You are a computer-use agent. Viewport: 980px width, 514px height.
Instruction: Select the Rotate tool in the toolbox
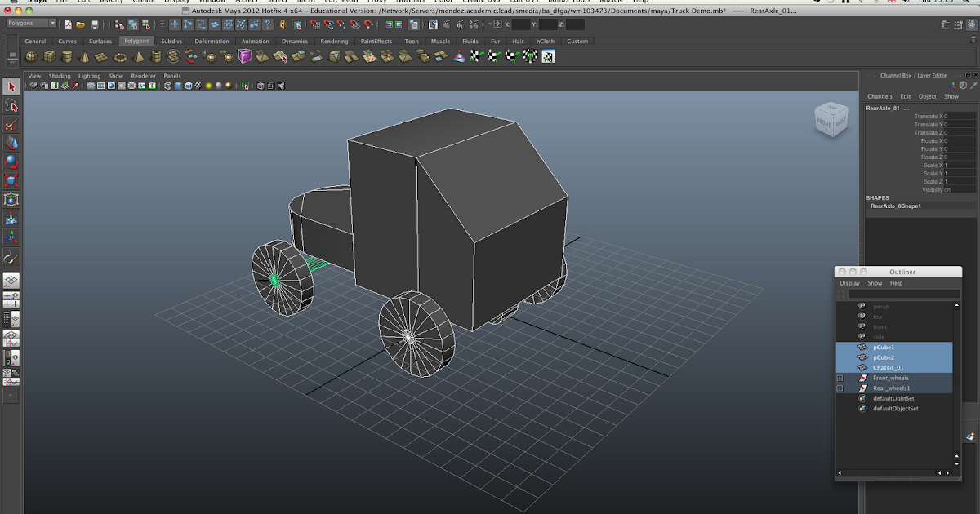11,162
